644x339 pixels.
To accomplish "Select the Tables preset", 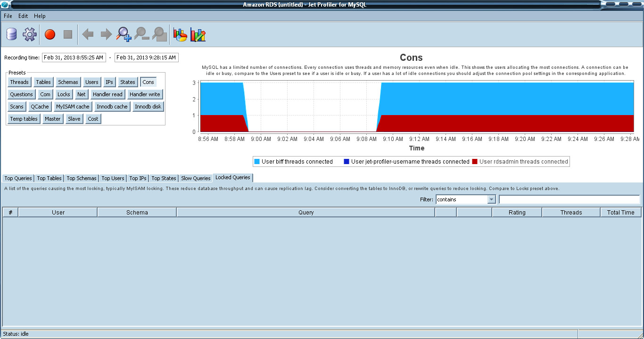I will pyautogui.click(x=43, y=82).
